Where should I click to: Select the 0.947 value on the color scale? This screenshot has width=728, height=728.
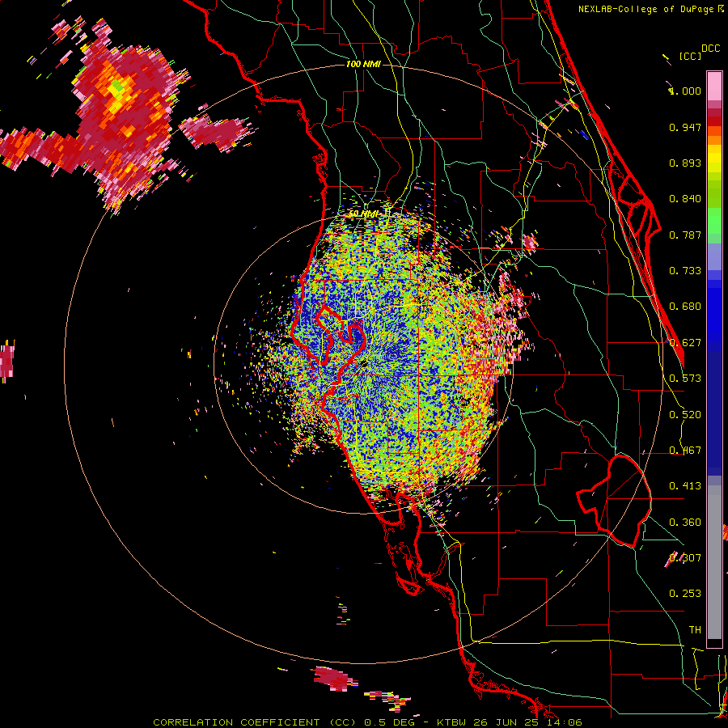pos(685,127)
